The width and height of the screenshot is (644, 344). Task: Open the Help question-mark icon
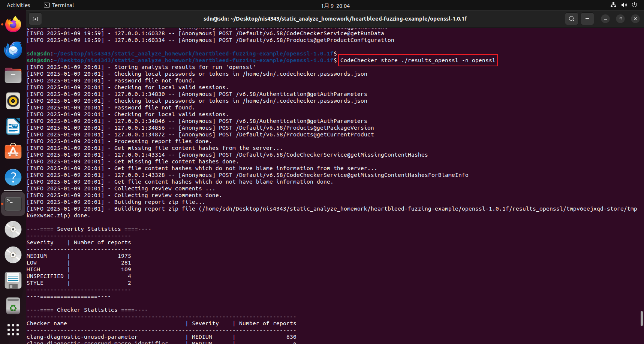point(13,177)
